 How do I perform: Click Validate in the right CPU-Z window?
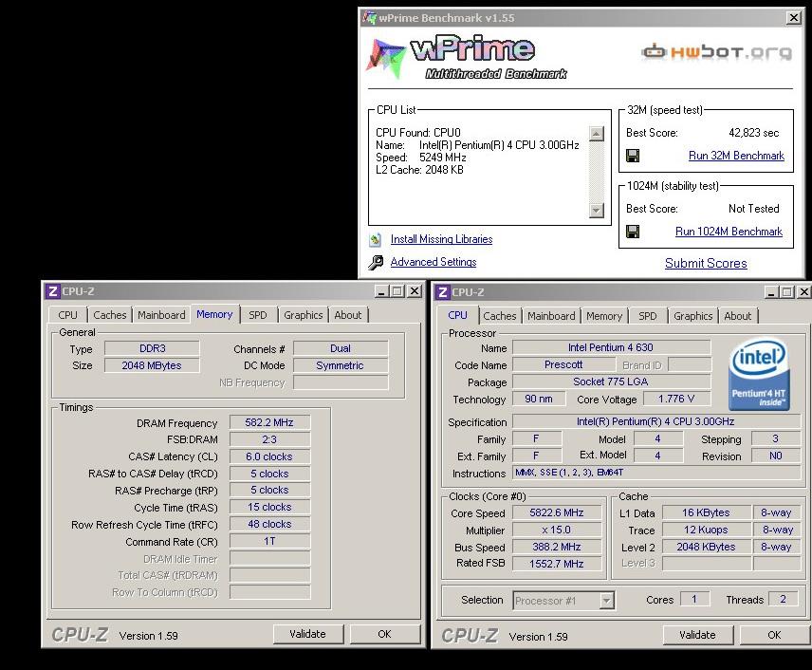coord(697,635)
